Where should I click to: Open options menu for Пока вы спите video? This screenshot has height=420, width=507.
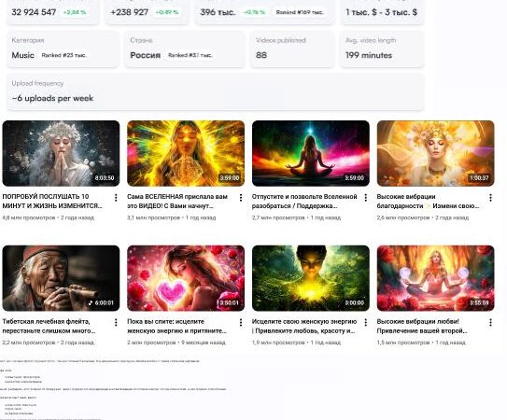(x=241, y=322)
